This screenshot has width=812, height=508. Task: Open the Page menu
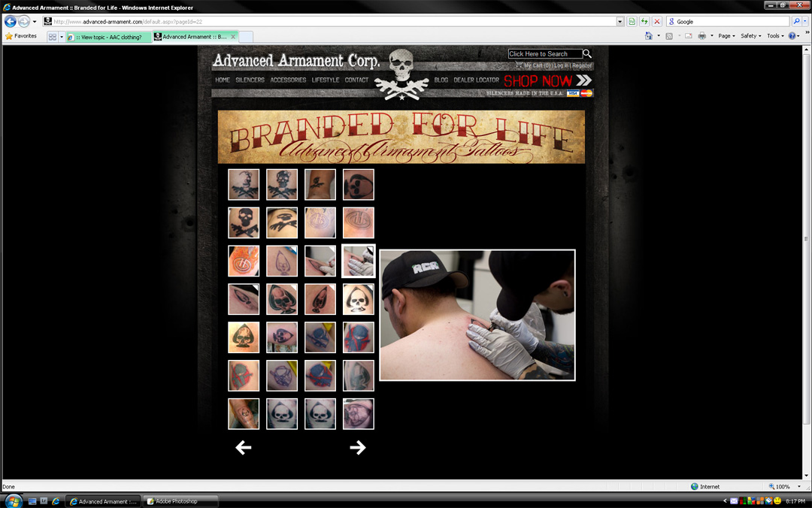pos(726,36)
